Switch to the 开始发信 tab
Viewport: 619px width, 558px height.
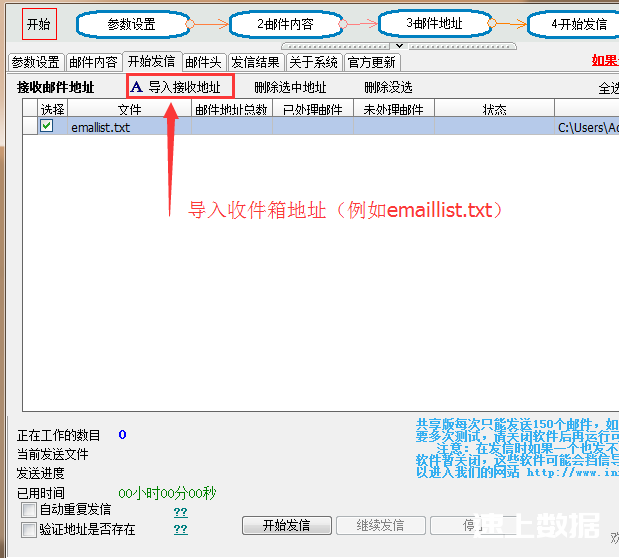click(152, 61)
